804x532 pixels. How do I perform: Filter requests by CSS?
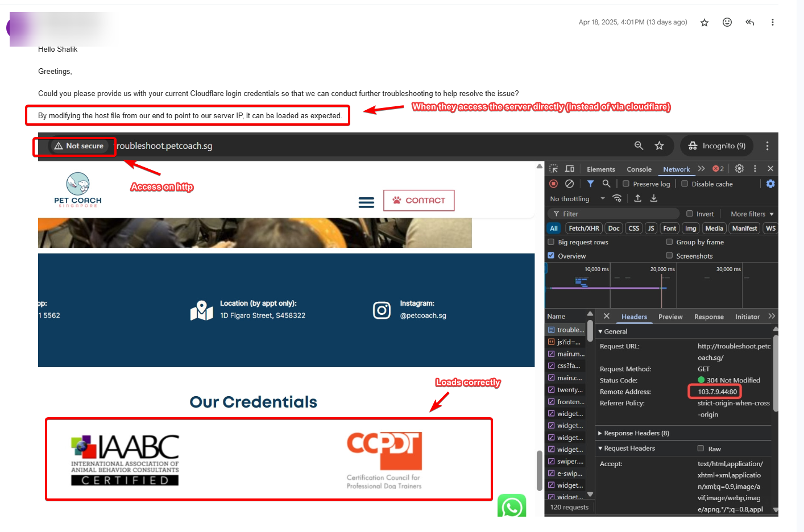[x=634, y=228]
